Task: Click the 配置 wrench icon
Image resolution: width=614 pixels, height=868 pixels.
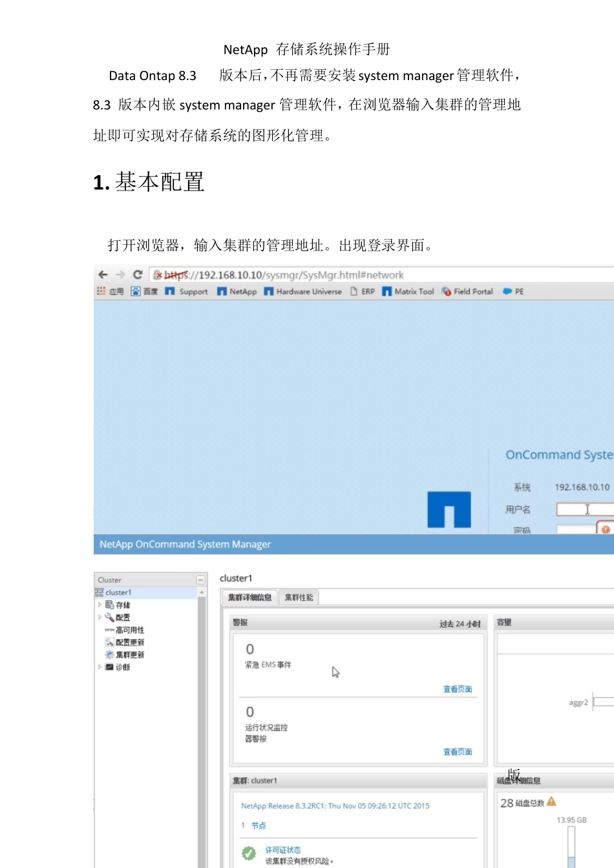Action: click(x=110, y=617)
